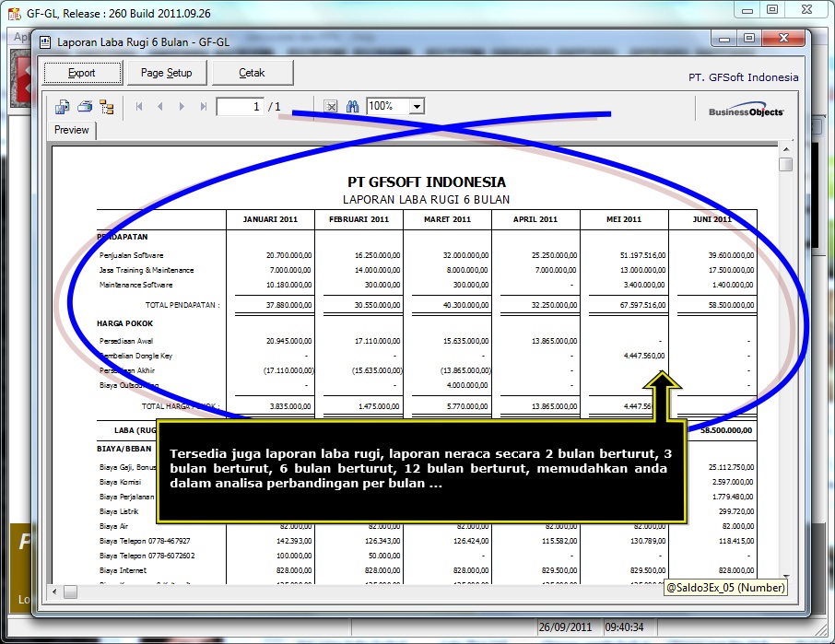Click the Persediaan Awal row label
The height and width of the screenshot is (644, 835).
(x=125, y=341)
